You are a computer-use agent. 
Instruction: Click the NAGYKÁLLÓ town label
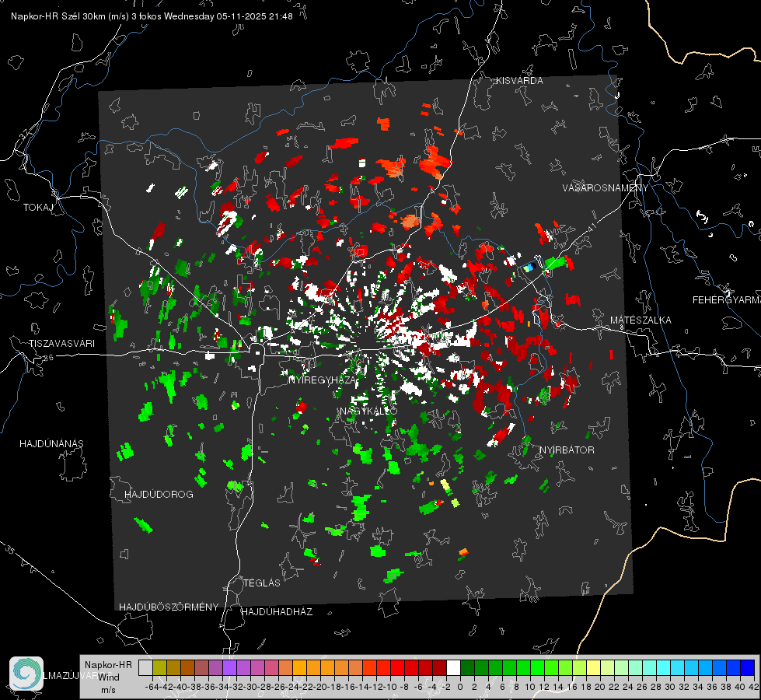(368, 411)
